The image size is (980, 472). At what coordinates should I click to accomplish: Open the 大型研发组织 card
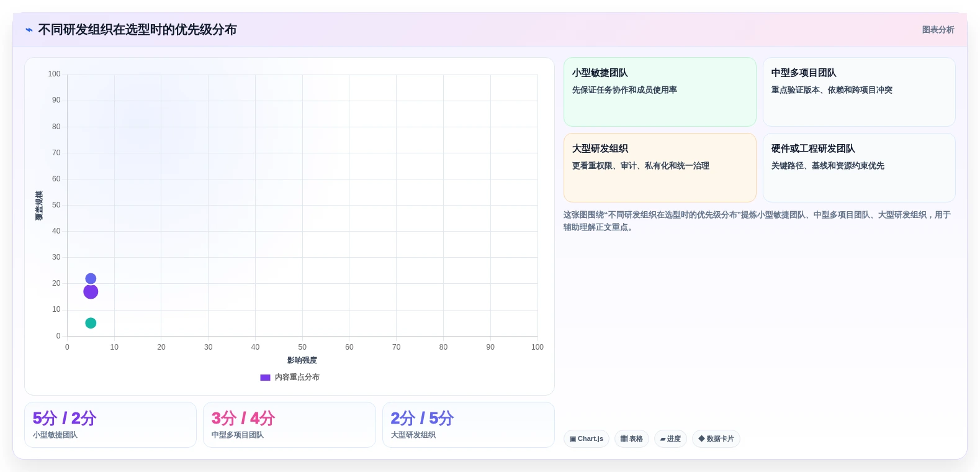point(660,168)
